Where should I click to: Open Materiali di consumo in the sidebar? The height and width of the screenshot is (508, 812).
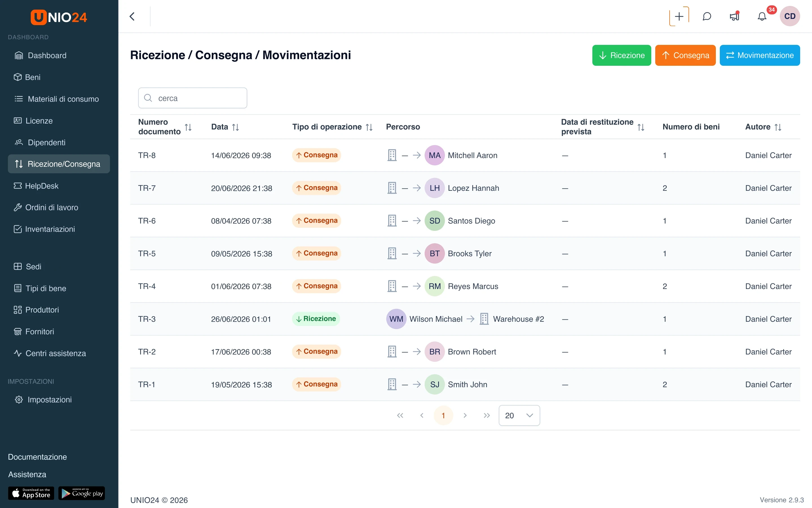coord(59,99)
